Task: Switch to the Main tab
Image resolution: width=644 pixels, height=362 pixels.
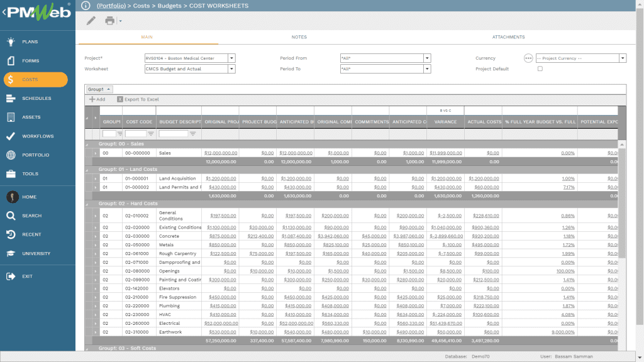Action: click(147, 37)
